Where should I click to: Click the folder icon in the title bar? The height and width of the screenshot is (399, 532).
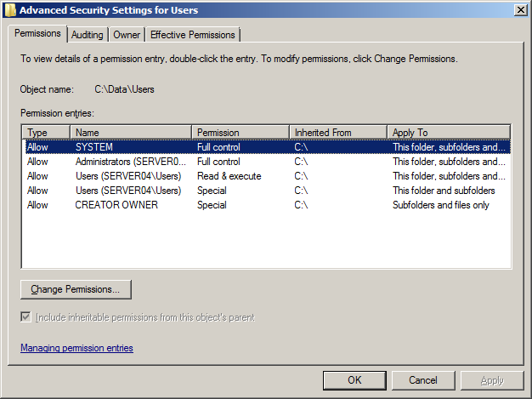tap(10, 10)
